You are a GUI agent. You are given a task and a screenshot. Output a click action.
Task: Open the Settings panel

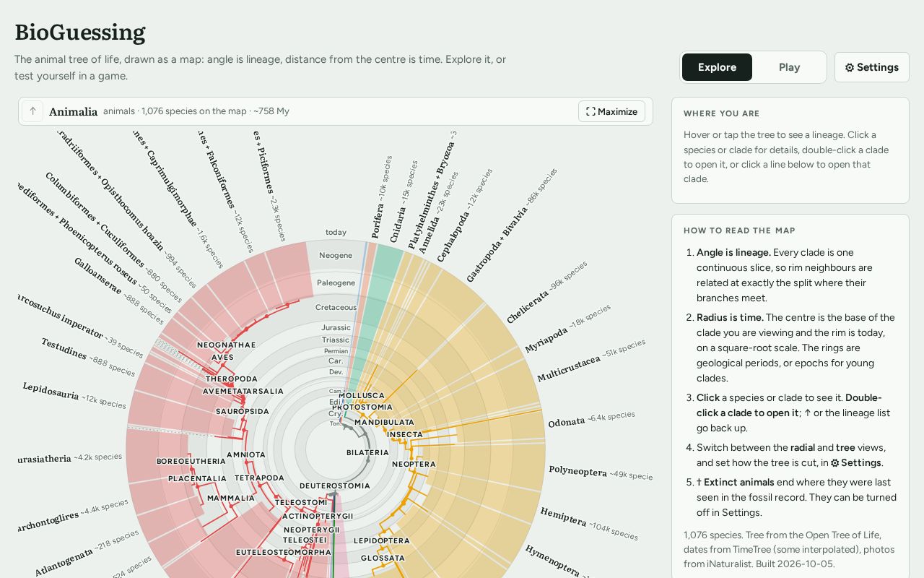(x=871, y=67)
